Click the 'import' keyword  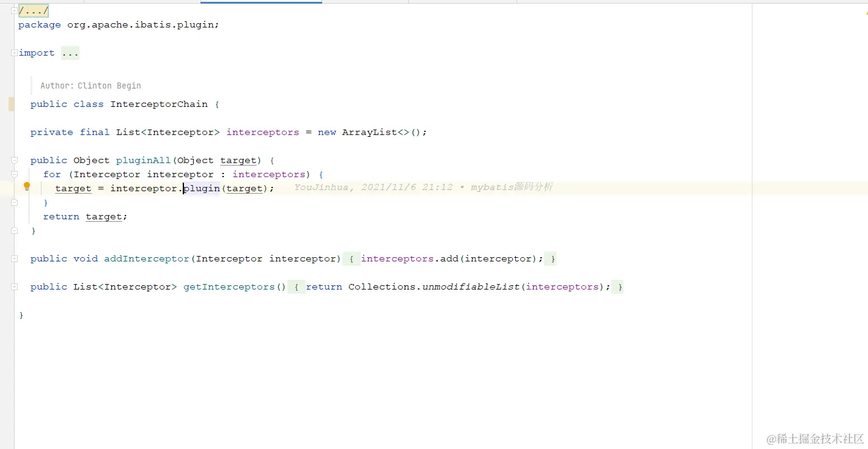coord(37,53)
